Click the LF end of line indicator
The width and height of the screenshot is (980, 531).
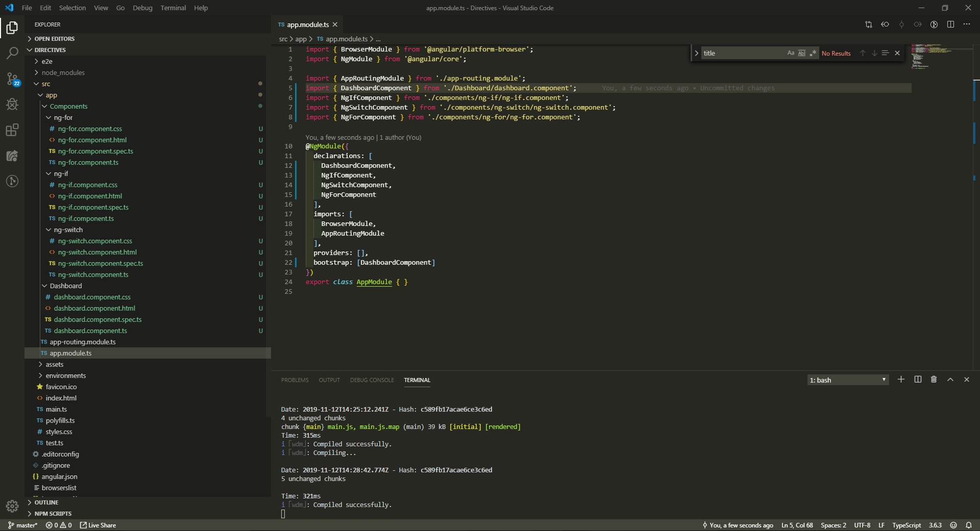(881, 525)
